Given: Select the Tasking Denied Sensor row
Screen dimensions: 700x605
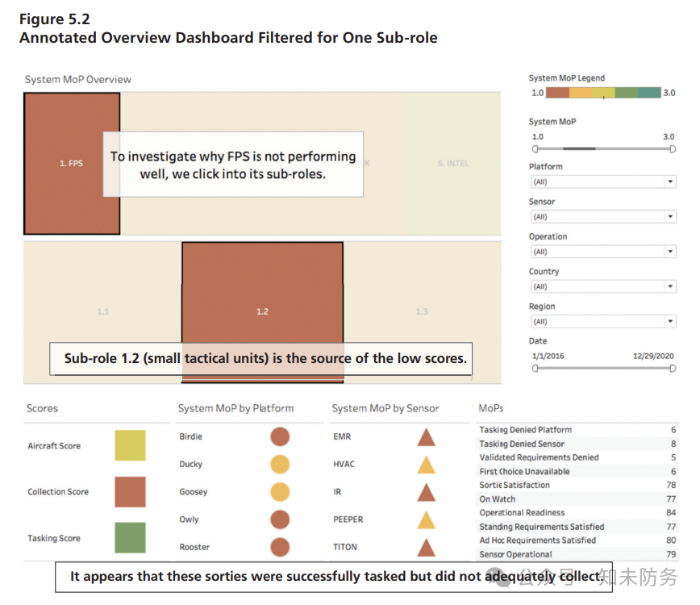Looking at the screenshot, I should [x=577, y=444].
